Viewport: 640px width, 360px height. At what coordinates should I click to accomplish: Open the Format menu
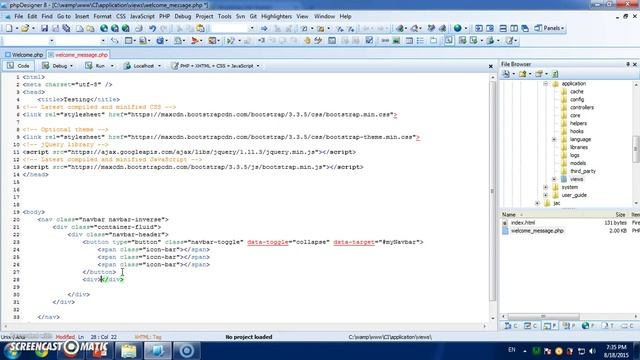pos(102,16)
